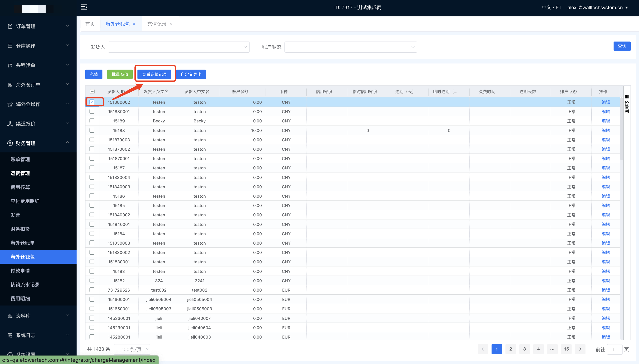639x364 pixels.
Task: Open 费用明细 in the sidebar
Action: pos(20,299)
